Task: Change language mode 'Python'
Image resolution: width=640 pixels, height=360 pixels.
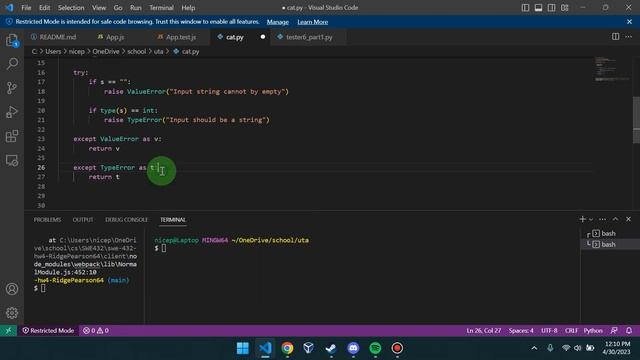Action: coord(593,330)
